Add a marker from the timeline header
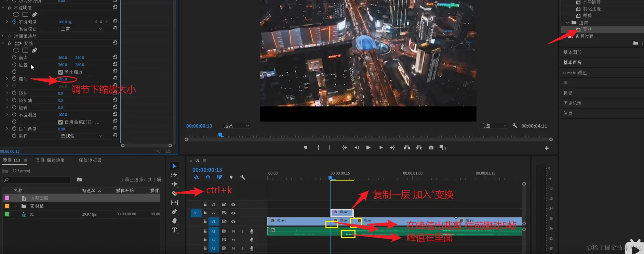 pos(231,177)
